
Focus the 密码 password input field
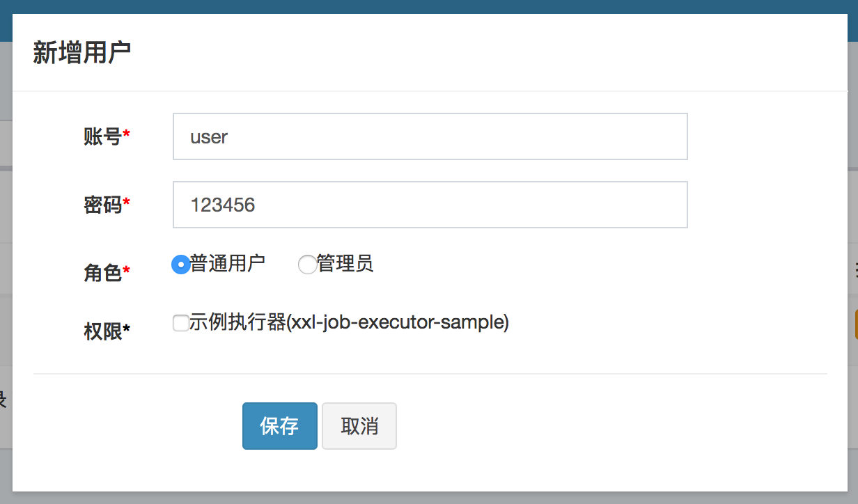point(430,205)
